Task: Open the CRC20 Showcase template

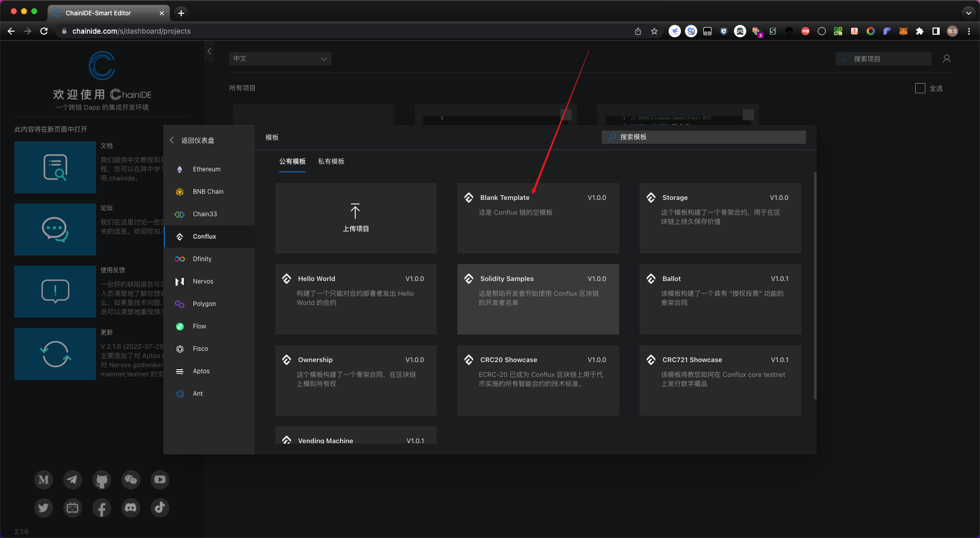Action: [538, 380]
